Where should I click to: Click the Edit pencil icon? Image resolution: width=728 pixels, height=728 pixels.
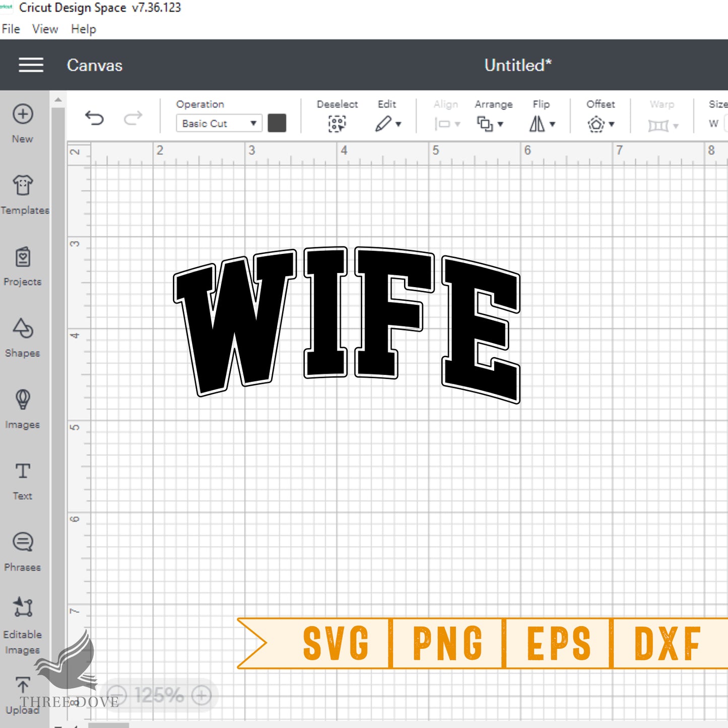[x=383, y=124]
